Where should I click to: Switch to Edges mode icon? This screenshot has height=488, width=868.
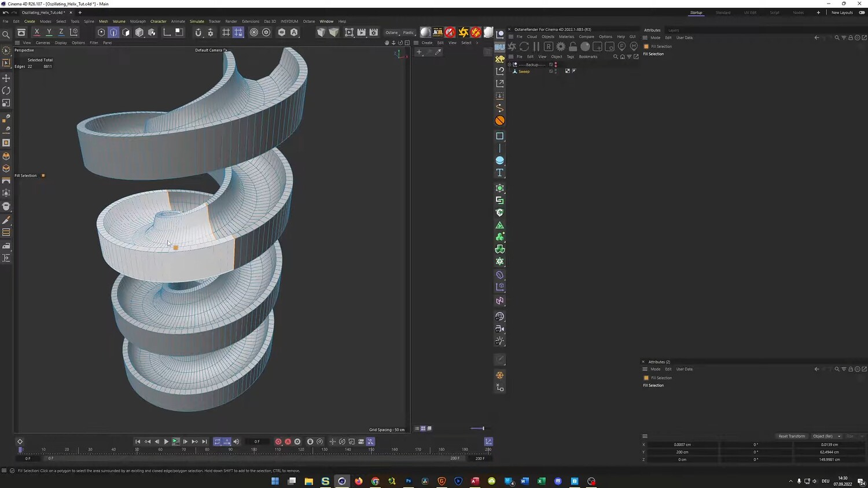[114, 32]
